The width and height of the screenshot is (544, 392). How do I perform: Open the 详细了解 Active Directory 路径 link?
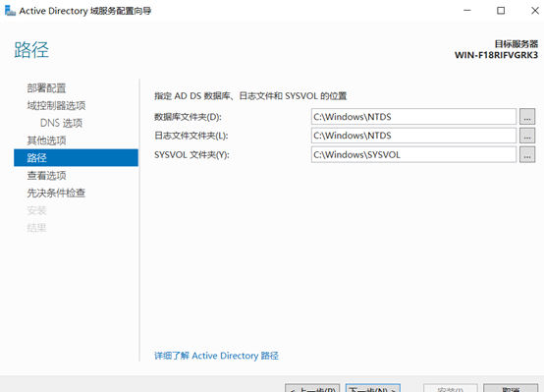[x=216, y=356]
